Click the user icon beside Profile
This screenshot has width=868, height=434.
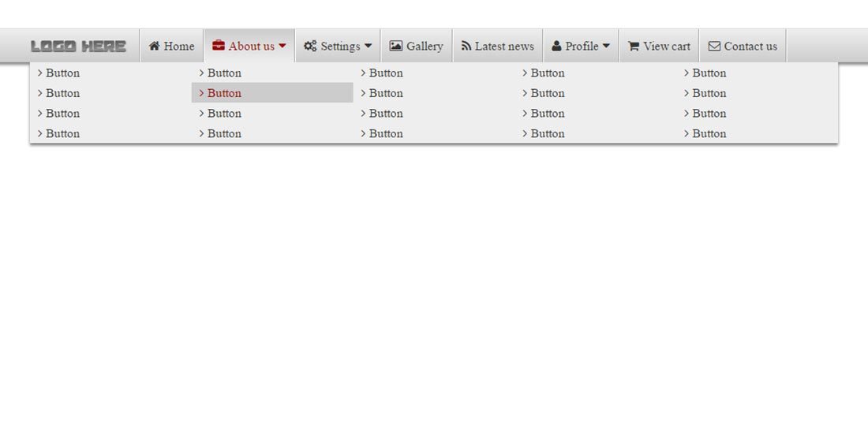[x=556, y=46]
